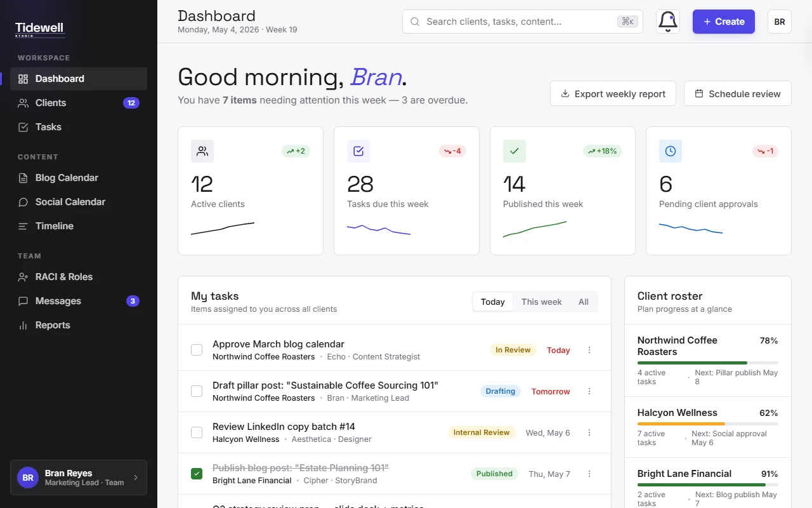This screenshot has height=508, width=812.
Task: Open options menu for Draft pillar post task
Action: (589, 391)
